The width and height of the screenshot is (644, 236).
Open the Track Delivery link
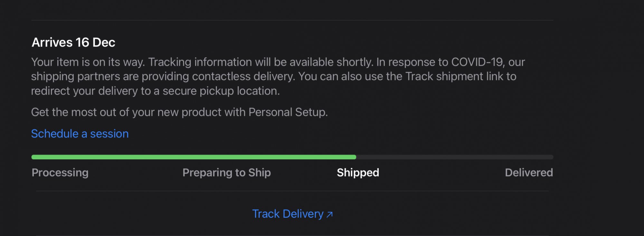288,214
